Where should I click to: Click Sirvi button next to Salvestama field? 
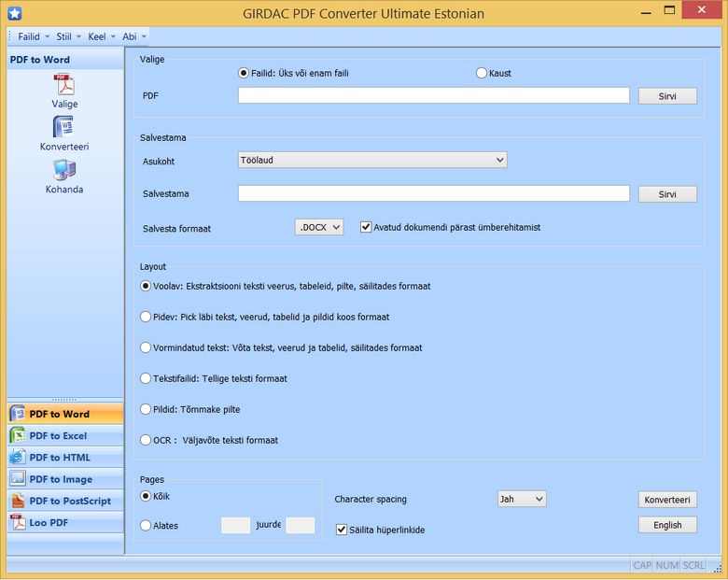[x=667, y=194]
